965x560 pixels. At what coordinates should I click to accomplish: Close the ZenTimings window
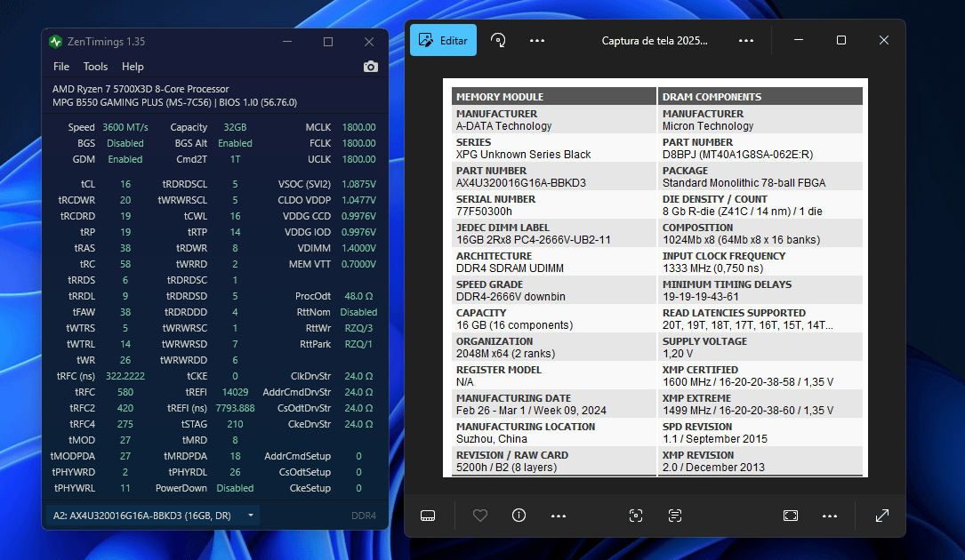tap(368, 41)
